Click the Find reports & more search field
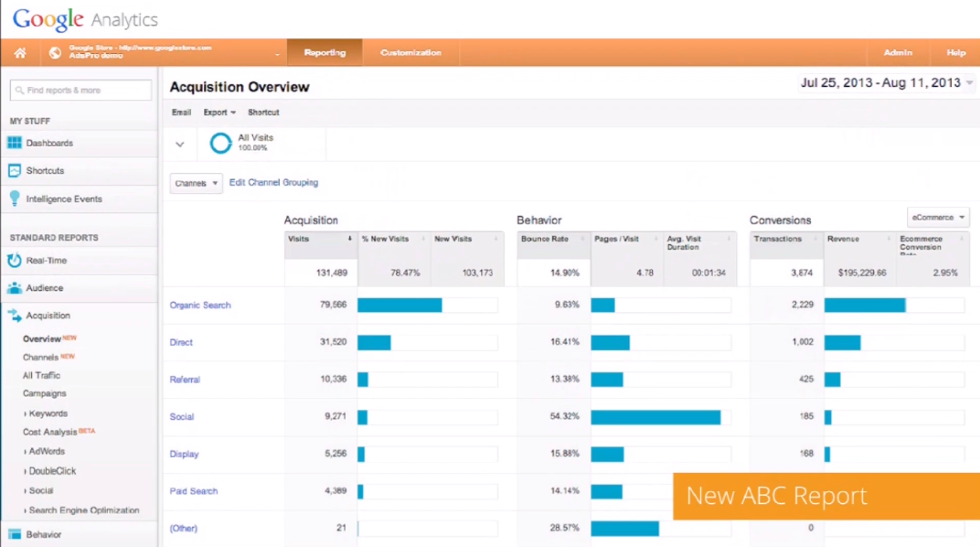 (80, 91)
